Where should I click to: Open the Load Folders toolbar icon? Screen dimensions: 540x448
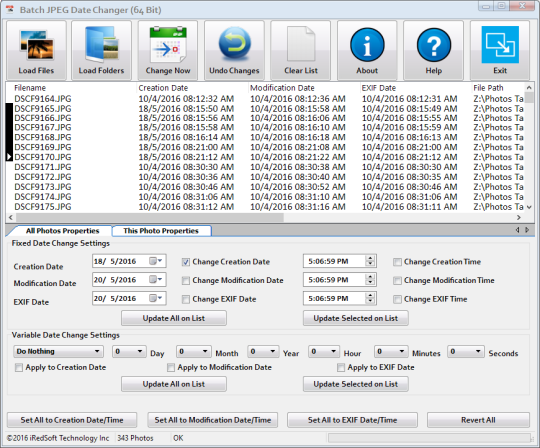[102, 45]
